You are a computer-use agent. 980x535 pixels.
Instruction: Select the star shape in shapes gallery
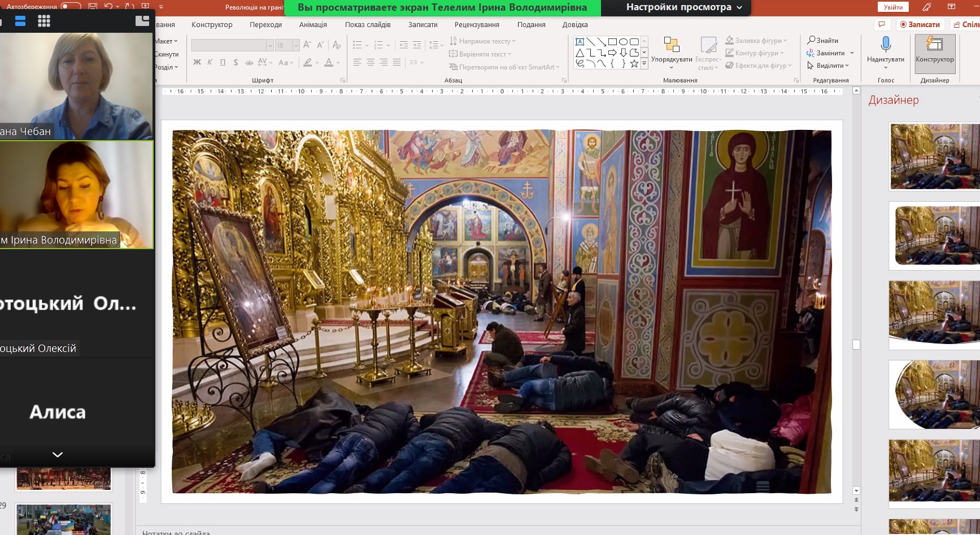[x=634, y=64]
